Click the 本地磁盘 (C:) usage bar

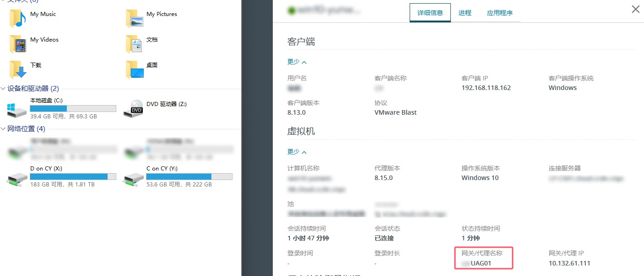(73, 108)
